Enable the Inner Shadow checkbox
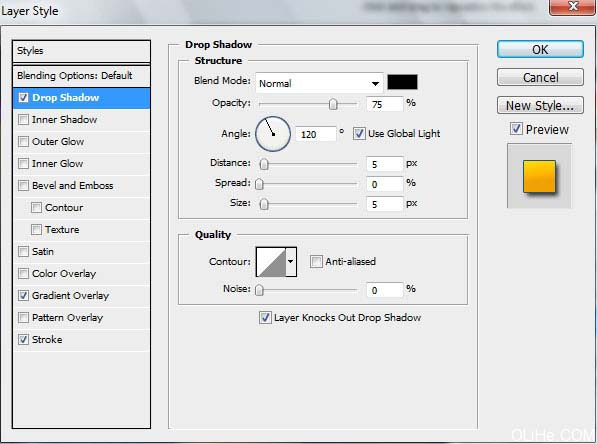597x444 pixels. click(23, 120)
